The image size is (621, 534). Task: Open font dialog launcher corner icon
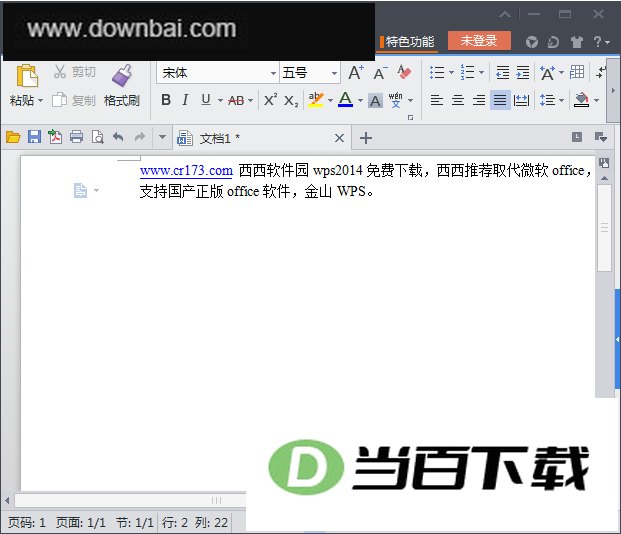[410, 117]
